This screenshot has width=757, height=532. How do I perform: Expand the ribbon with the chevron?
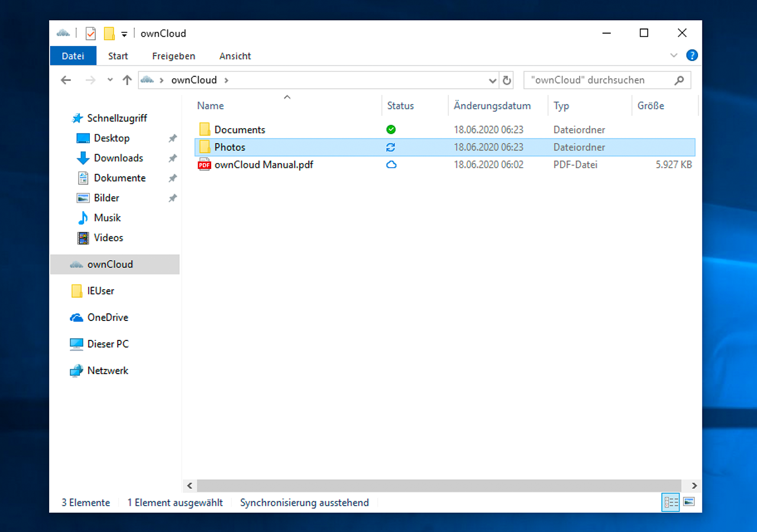[674, 56]
